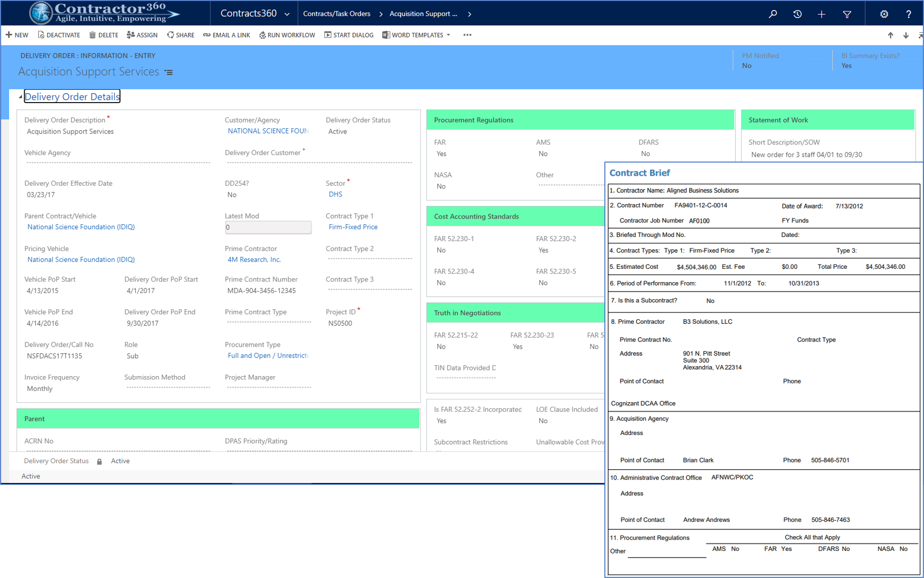Click the NEW record icon
The image size is (924, 578).
coord(17,35)
